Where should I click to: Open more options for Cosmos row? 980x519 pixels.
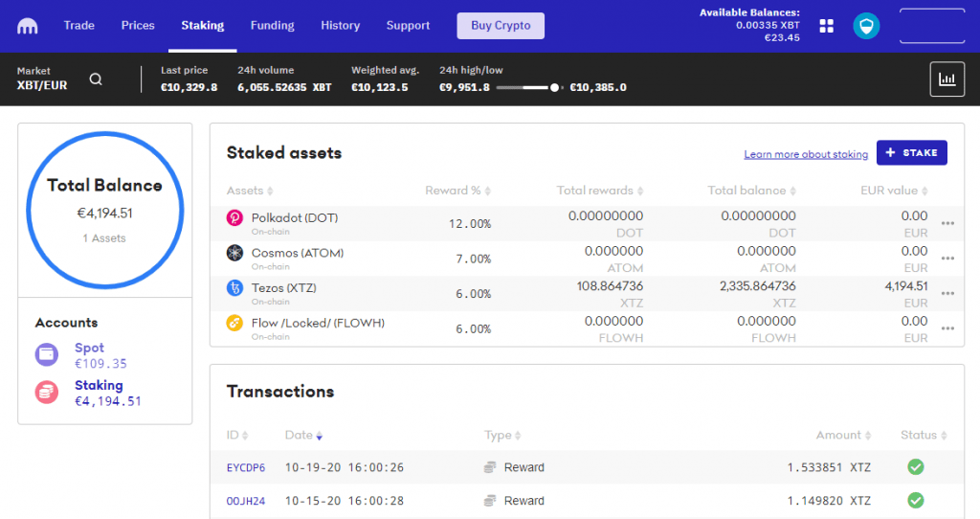point(947,259)
